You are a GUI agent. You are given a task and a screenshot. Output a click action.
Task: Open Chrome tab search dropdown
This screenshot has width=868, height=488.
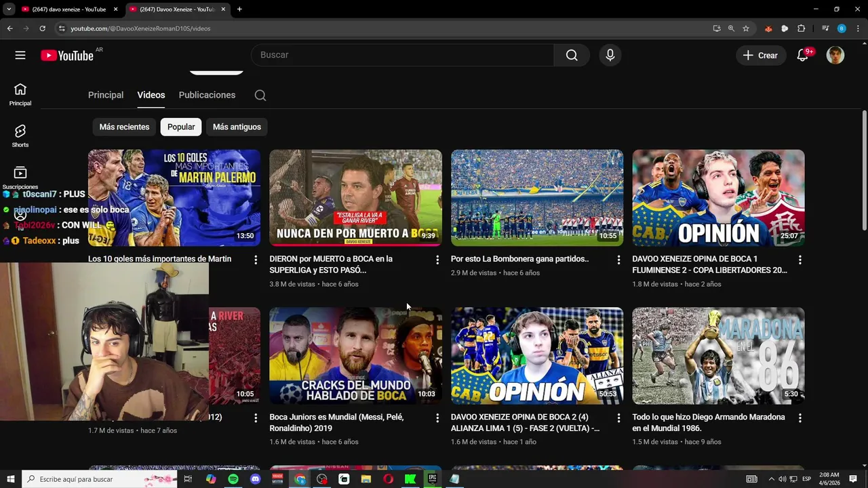tap(9, 9)
